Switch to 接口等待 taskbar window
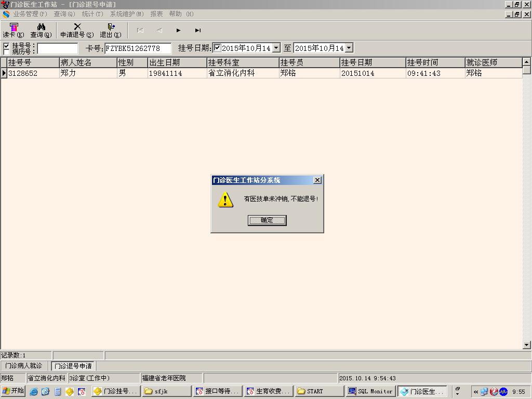The height and width of the screenshot is (399, 532). (x=218, y=391)
